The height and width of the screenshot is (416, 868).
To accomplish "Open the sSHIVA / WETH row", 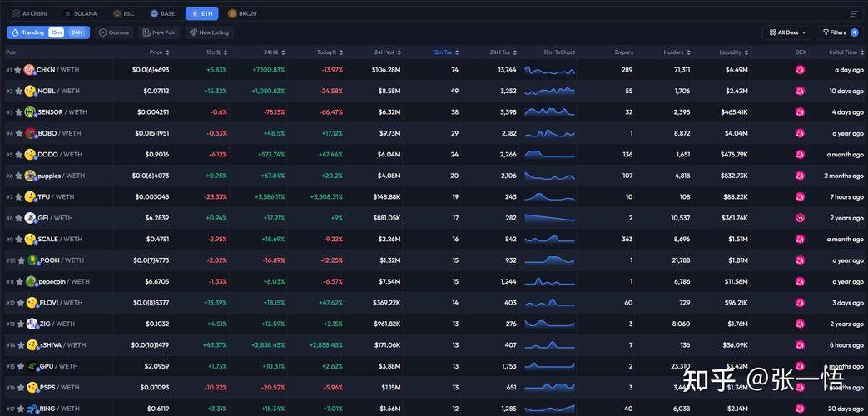I will point(434,345).
